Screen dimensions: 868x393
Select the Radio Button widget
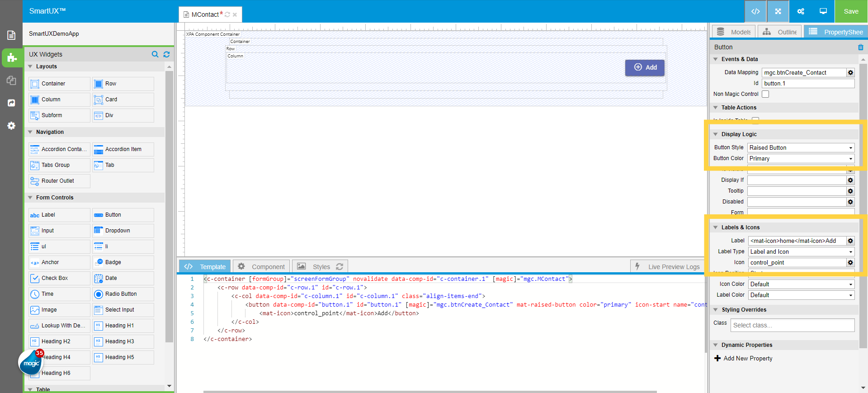[x=123, y=294]
